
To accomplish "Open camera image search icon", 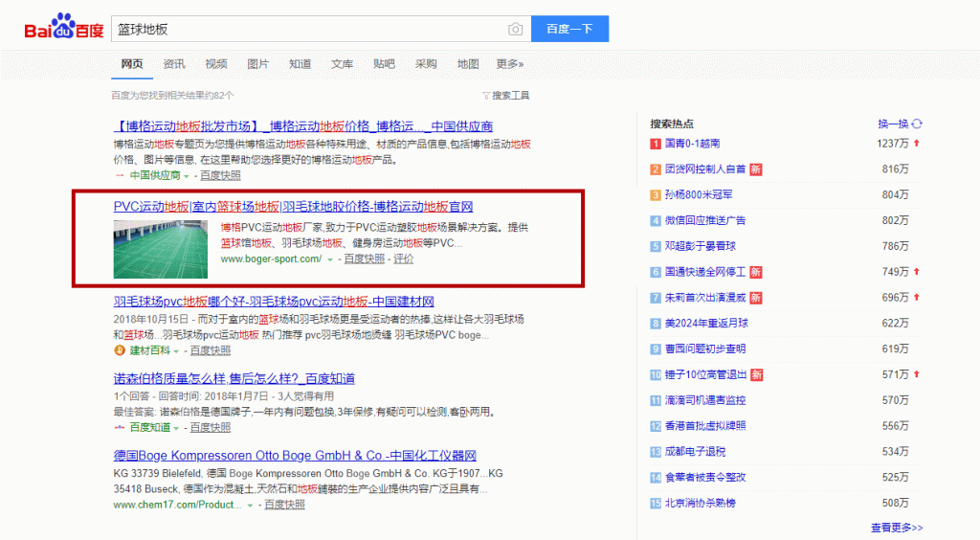I will 515,30.
